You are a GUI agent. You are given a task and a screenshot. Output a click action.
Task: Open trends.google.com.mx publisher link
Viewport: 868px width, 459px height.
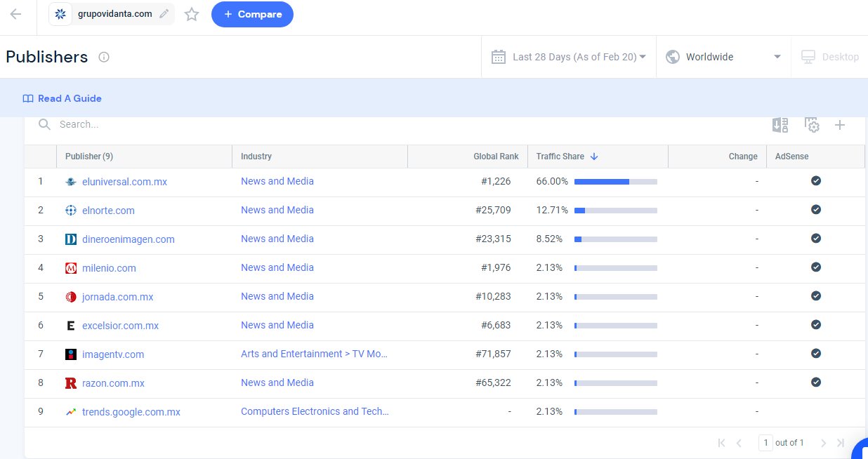131,412
